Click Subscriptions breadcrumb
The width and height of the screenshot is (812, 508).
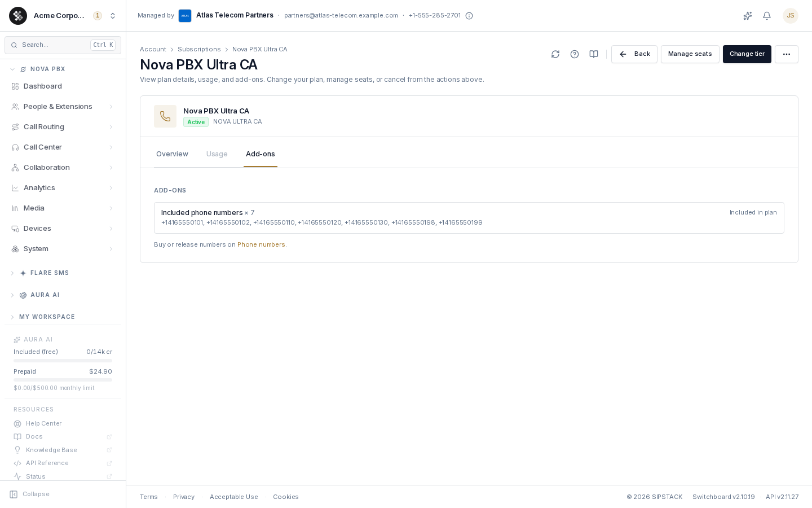click(199, 50)
